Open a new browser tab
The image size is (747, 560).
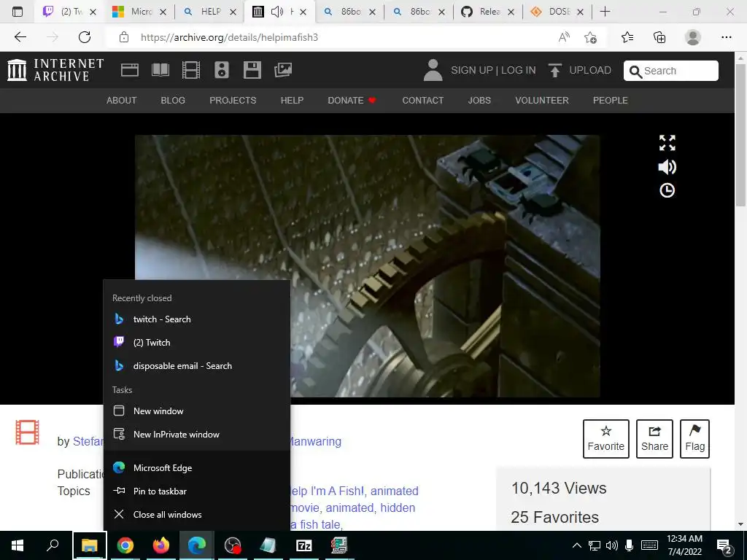605,12
